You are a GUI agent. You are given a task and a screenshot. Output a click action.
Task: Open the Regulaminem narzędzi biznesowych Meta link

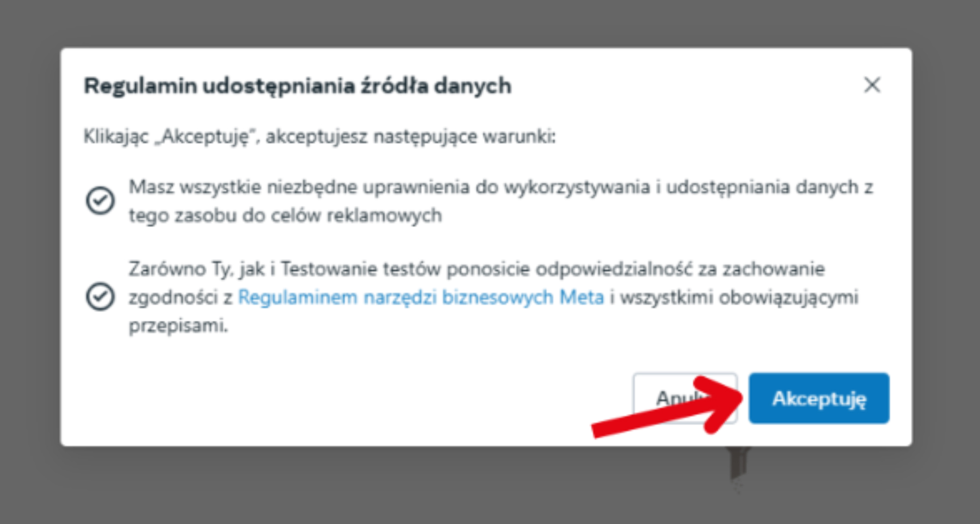tap(420, 297)
